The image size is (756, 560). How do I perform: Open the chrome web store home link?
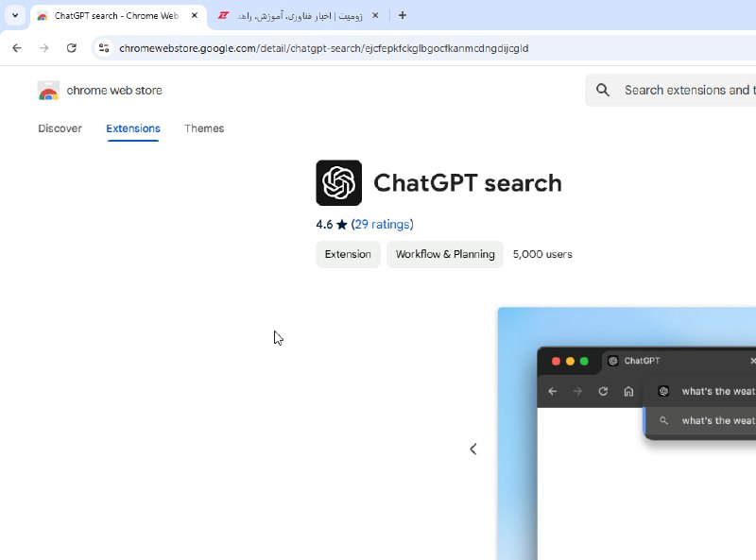coord(114,90)
